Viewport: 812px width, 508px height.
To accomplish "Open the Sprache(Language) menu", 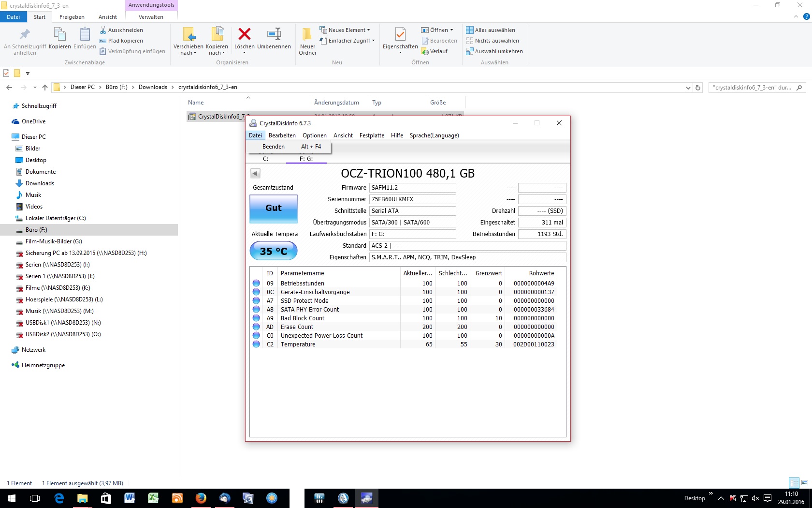I will click(x=435, y=135).
